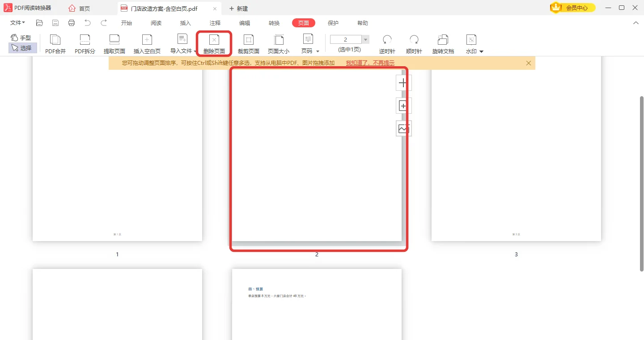Open the 编辑 edit tab
The image size is (644, 340).
(245, 23)
